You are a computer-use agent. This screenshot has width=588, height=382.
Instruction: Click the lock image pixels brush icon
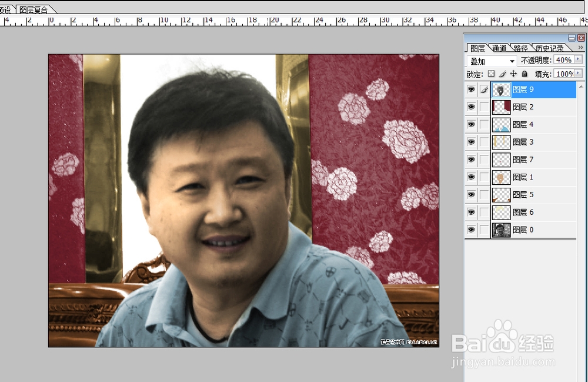501,74
